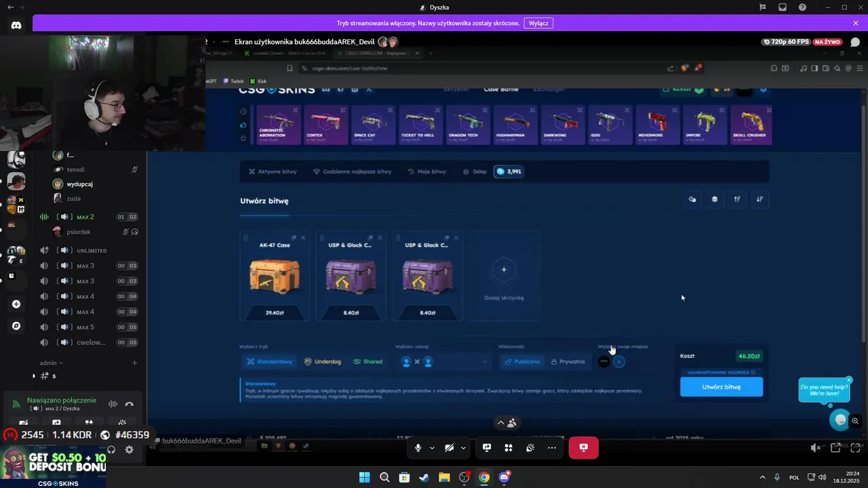
Task: Open Windows Start menu
Action: coord(364,477)
